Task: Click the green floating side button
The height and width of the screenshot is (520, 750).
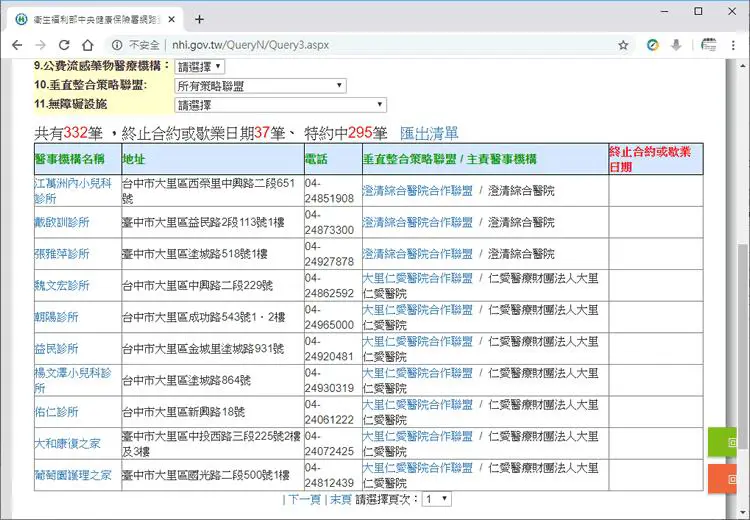Action: coord(722,442)
